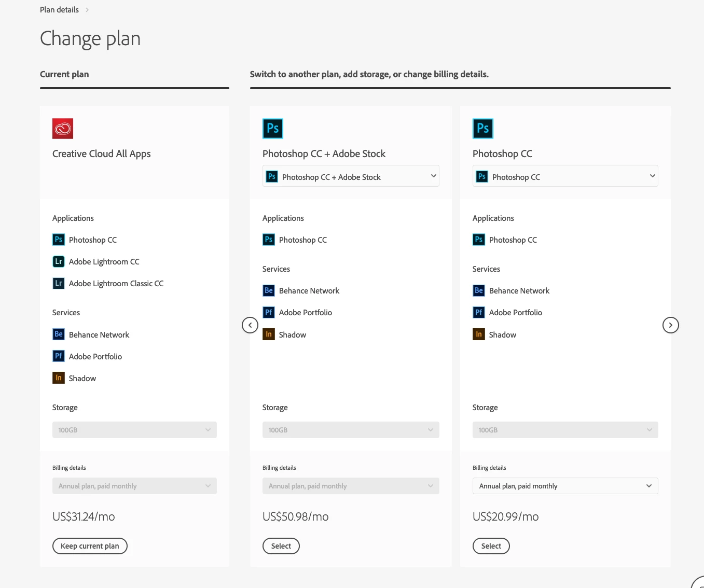704x588 pixels.
Task: Click Adobe Portfolio icon in the current plan card
Action: pos(59,356)
